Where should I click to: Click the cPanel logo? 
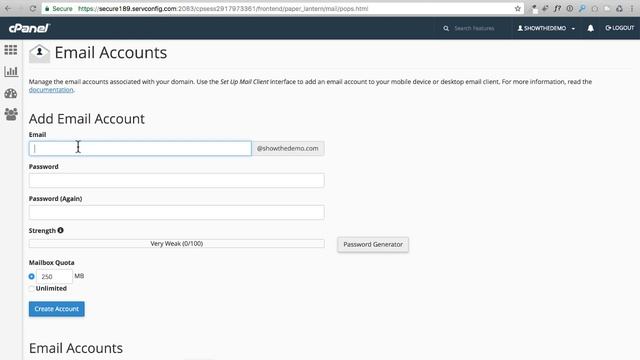pos(29,28)
